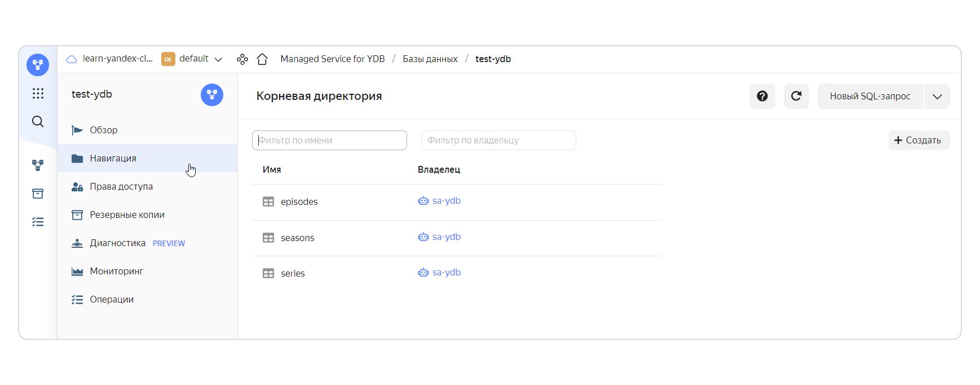The image size is (980, 385).
Task: Click the Имя column header
Action: point(272,169)
